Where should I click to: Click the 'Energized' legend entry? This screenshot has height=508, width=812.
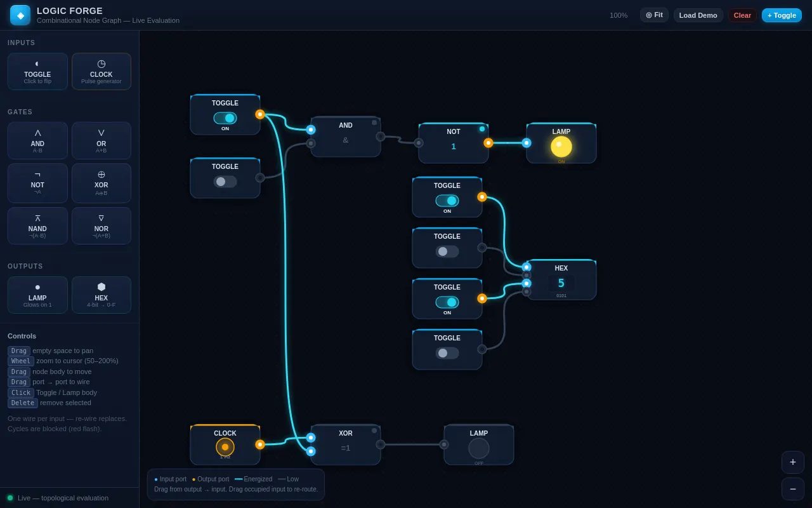tap(253, 479)
